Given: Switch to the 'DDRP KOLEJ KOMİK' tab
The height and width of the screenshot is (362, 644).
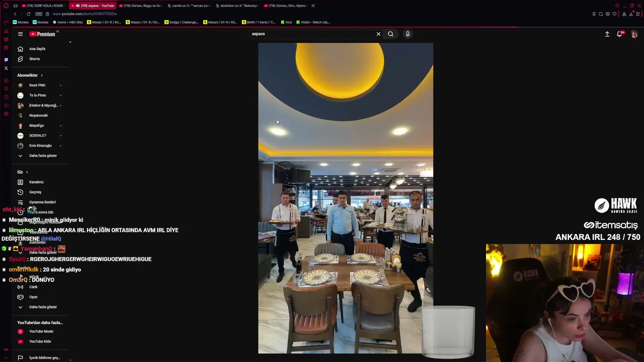Looking at the screenshot, I should [45, 6].
